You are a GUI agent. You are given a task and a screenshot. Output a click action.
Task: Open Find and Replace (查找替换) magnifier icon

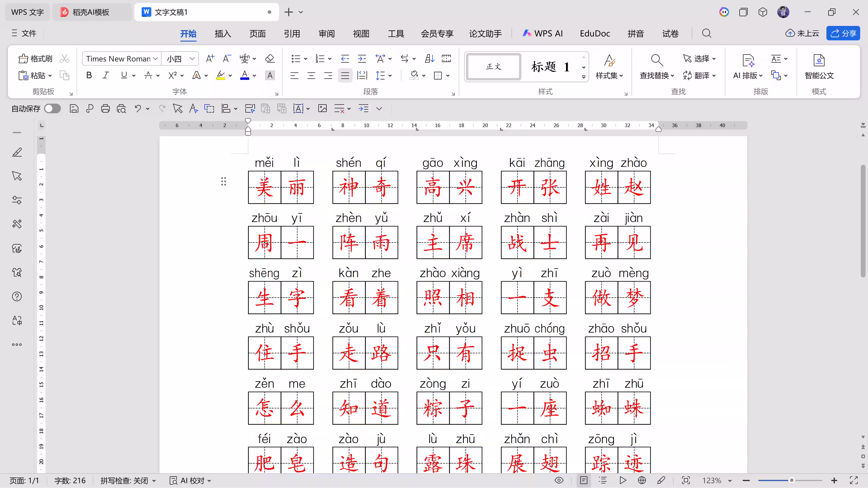pyautogui.click(x=656, y=61)
